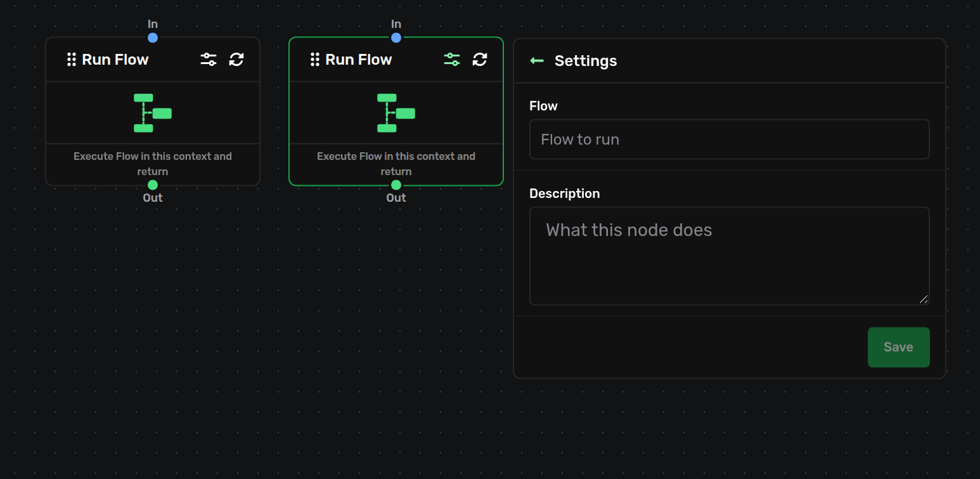Click green Out connector of unselected node
Viewport: 980px width, 479px height.
[x=153, y=185]
